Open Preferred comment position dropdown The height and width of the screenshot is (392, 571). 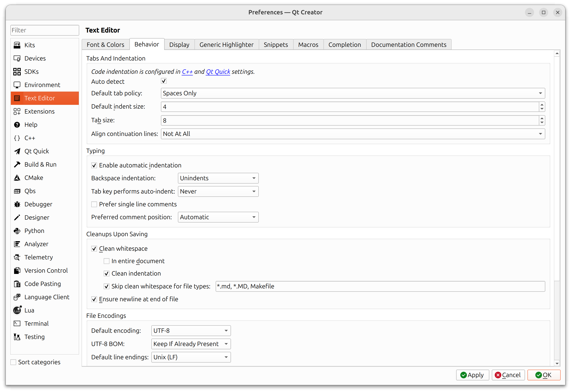click(x=218, y=217)
